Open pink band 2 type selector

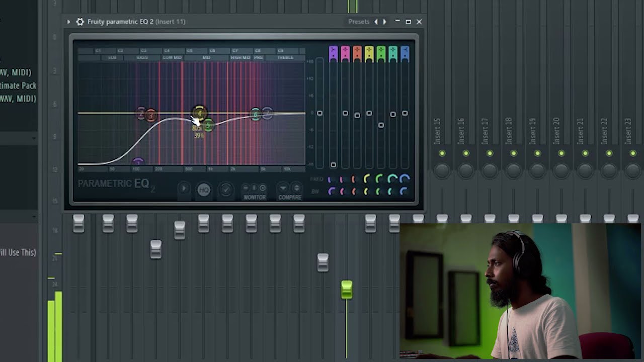point(345,53)
